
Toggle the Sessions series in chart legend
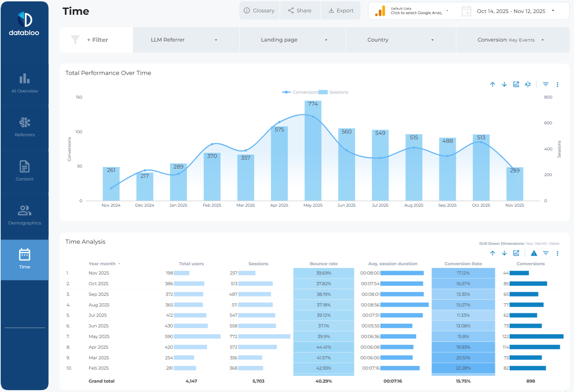tap(334, 92)
